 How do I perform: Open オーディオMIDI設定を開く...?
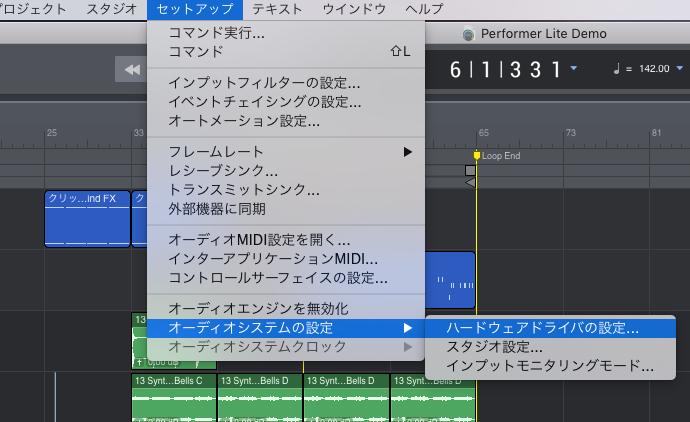click(x=286, y=240)
